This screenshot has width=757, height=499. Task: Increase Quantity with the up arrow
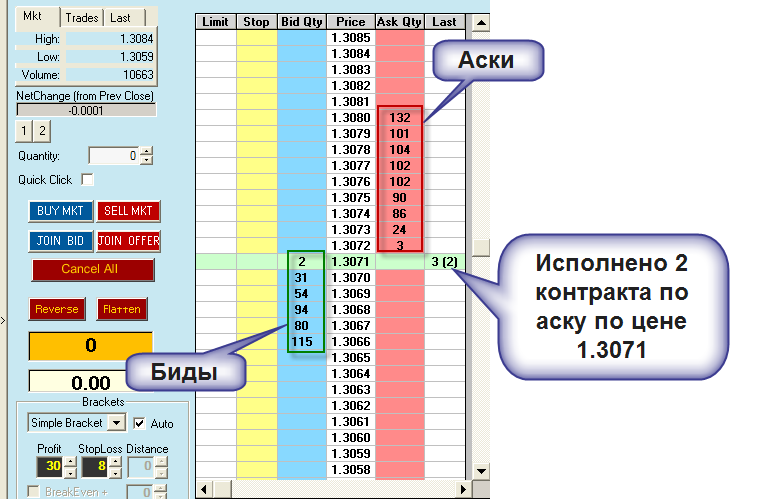146,151
